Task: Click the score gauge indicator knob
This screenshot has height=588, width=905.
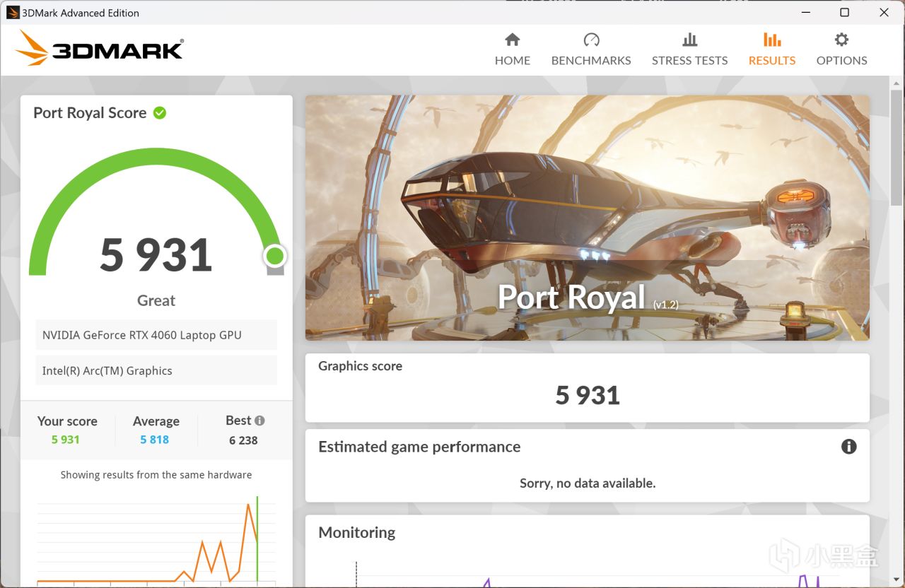Action: [x=275, y=256]
